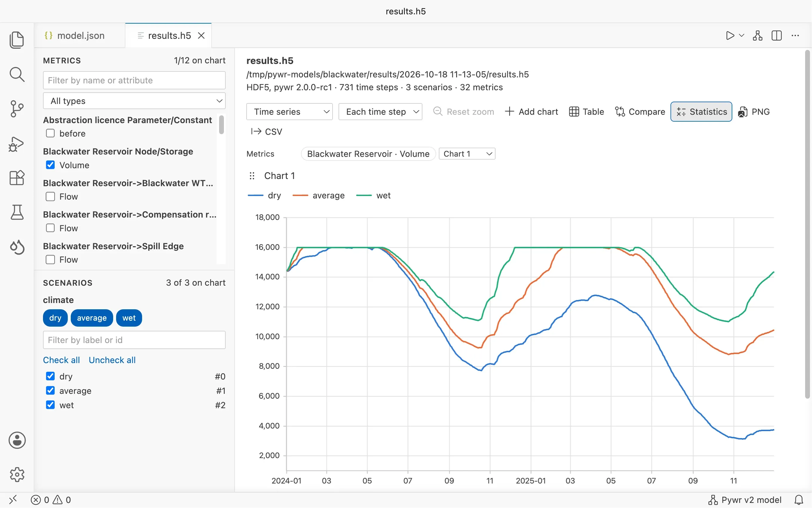Check Flow under Blackwater Reservoir->Blackwater WT

click(x=50, y=197)
